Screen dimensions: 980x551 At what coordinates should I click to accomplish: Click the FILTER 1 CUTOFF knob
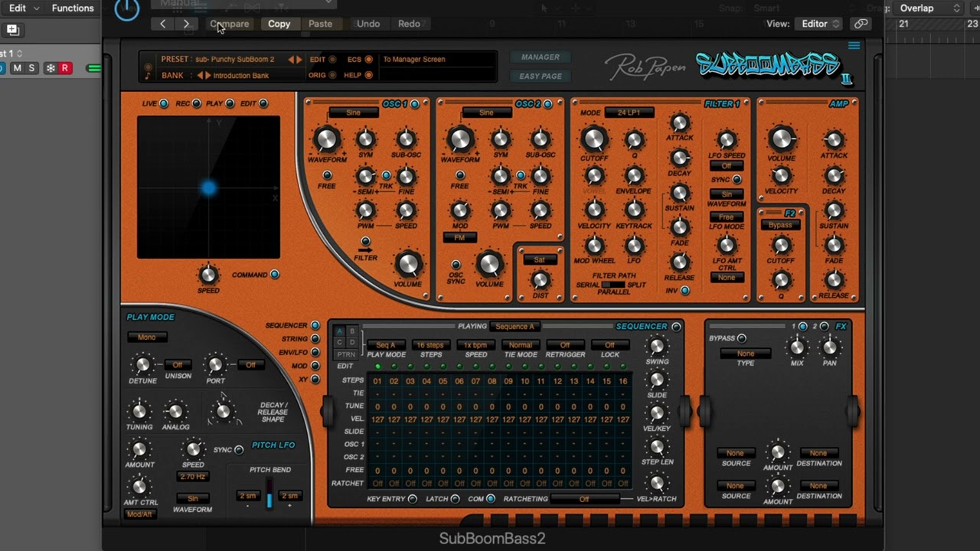point(594,139)
